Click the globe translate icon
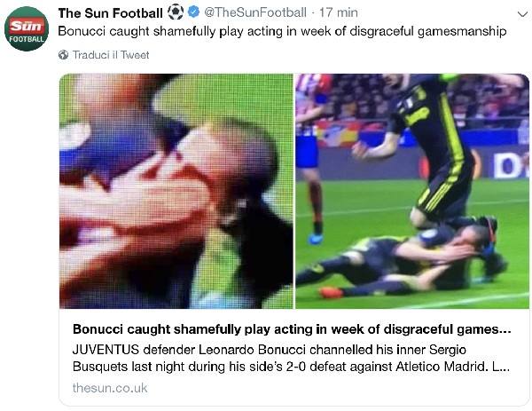This screenshot has height=411, width=532. click(63, 55)
